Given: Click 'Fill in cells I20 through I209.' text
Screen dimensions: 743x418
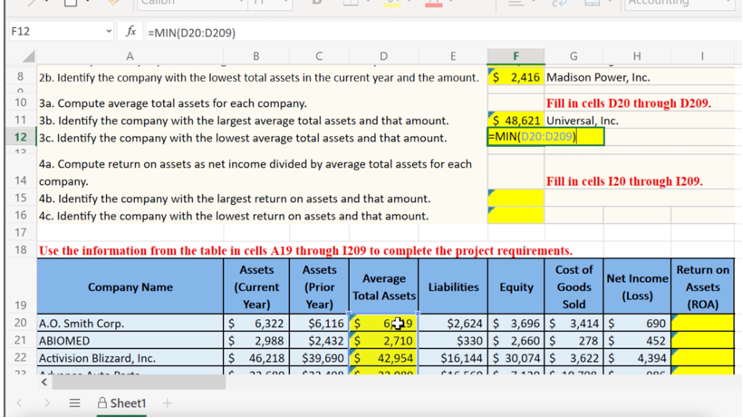Looking at the screenshot, I should [x=624, y=181].
